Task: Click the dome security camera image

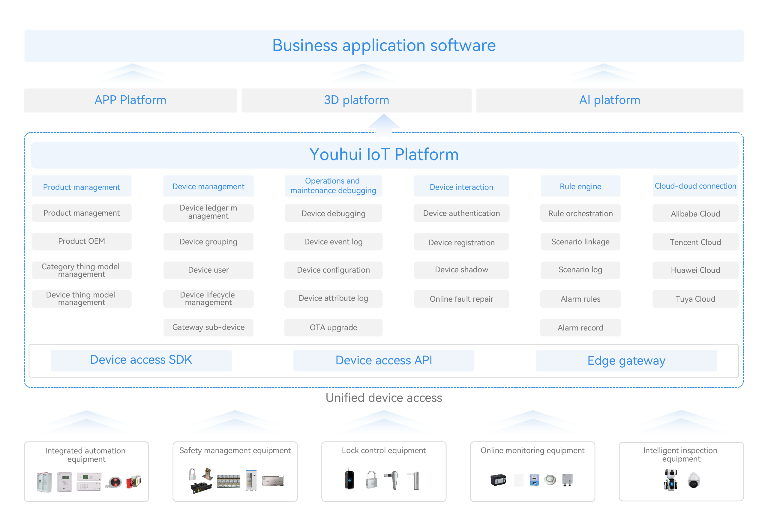Action: pos(694,480)
